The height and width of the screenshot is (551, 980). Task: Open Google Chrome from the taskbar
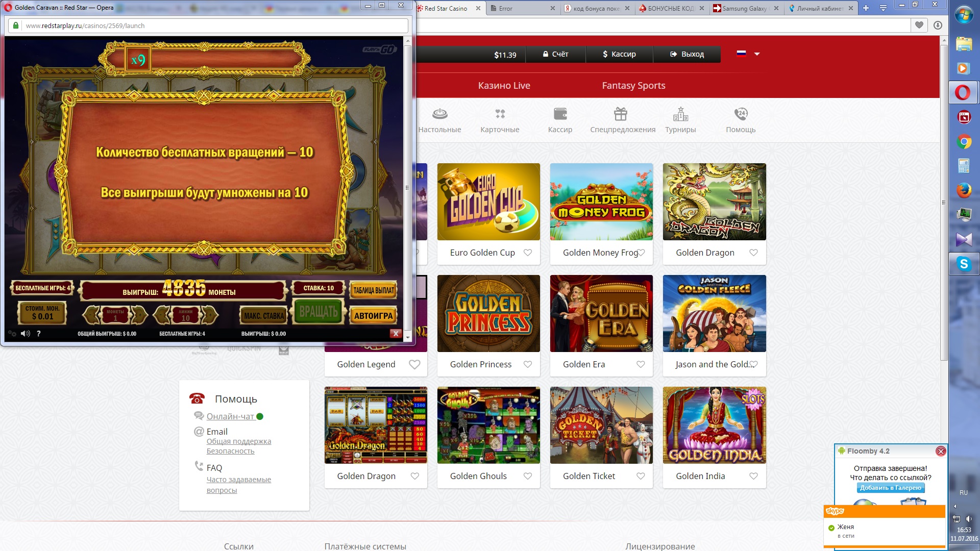964,142
